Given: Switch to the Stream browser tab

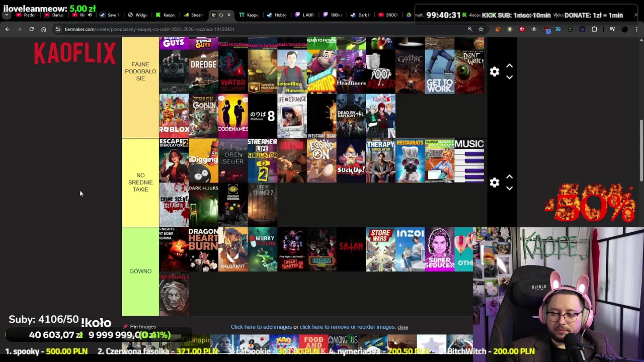Looking at the screenshot, I should tap(193, 15).
